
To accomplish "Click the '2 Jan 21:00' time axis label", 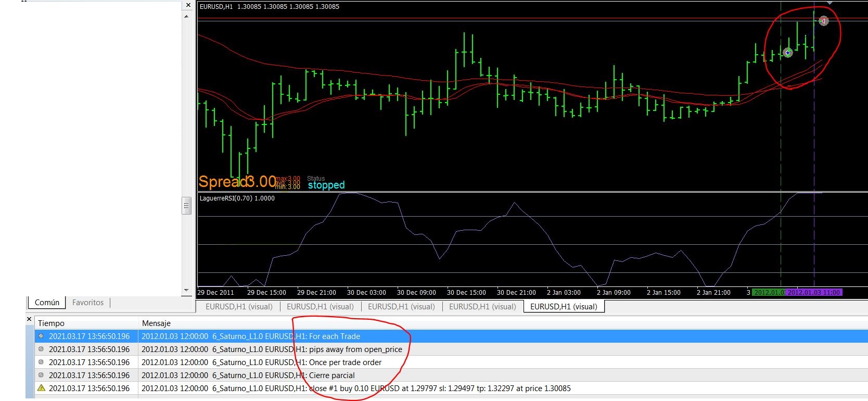I will [x=713, y=293].
